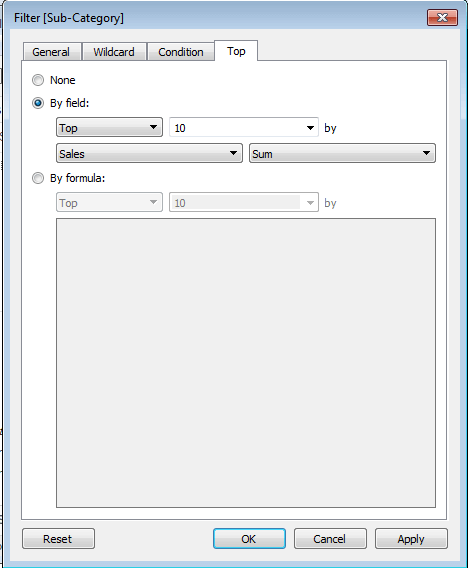
Task: Click the formula text area
Action: click(246, 363)
